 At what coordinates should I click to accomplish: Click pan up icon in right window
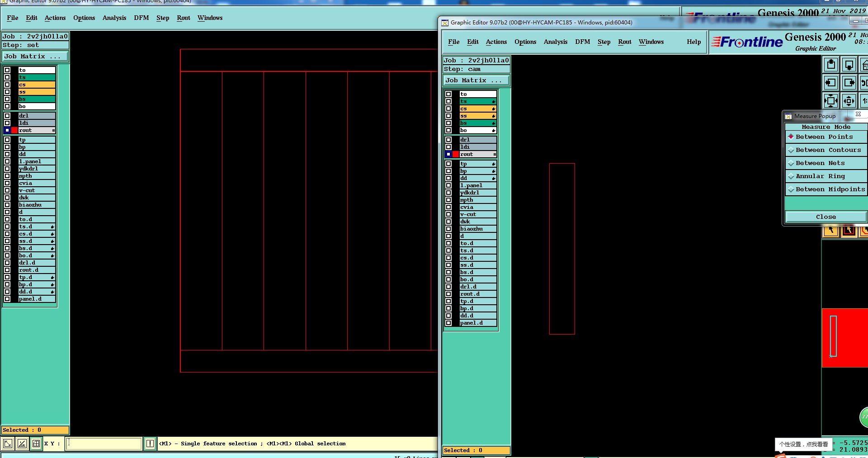(x=831, y=65)
